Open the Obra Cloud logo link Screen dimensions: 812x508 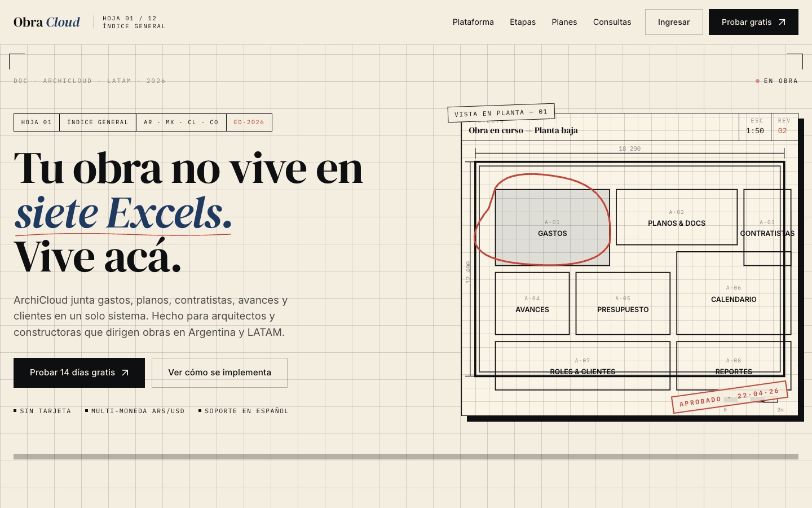coord(47,22)
